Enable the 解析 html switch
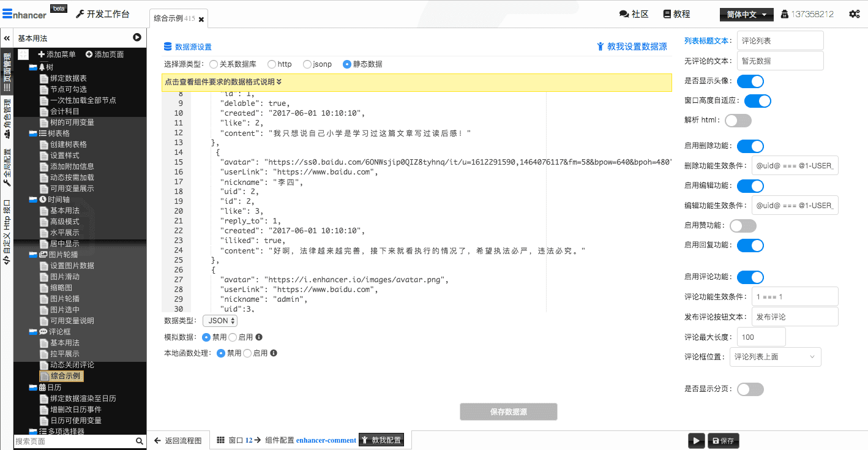The image size is (868, 450). click(x=738, y=121)
